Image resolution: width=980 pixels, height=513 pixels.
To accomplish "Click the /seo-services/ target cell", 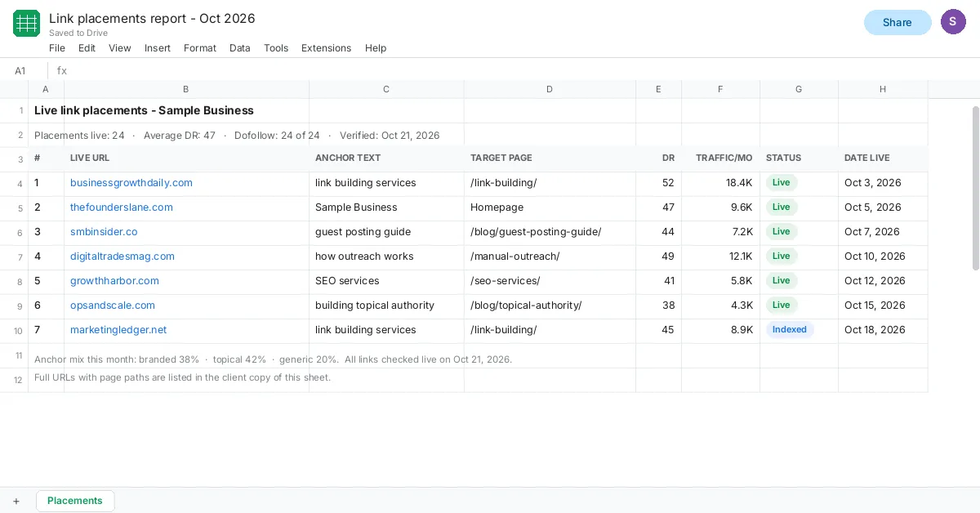I will 550,281.
